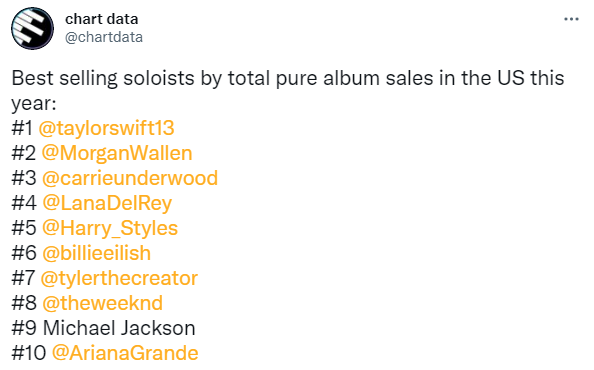The image size is (594, 370).
Task: Click the #1 rank label
Action: point(22,128)
